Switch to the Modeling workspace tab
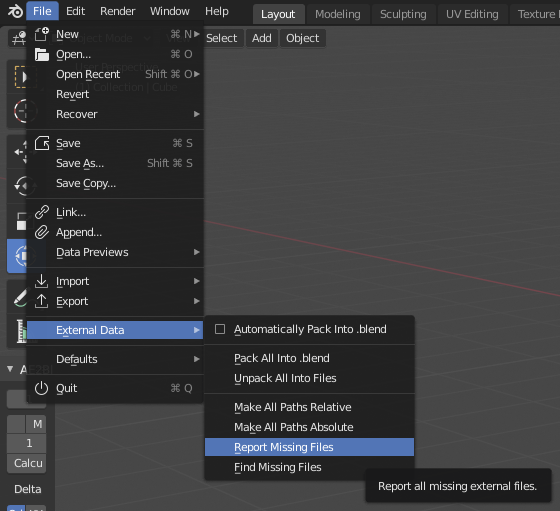The width and height of the screenshot is (560, 511). 338,14
